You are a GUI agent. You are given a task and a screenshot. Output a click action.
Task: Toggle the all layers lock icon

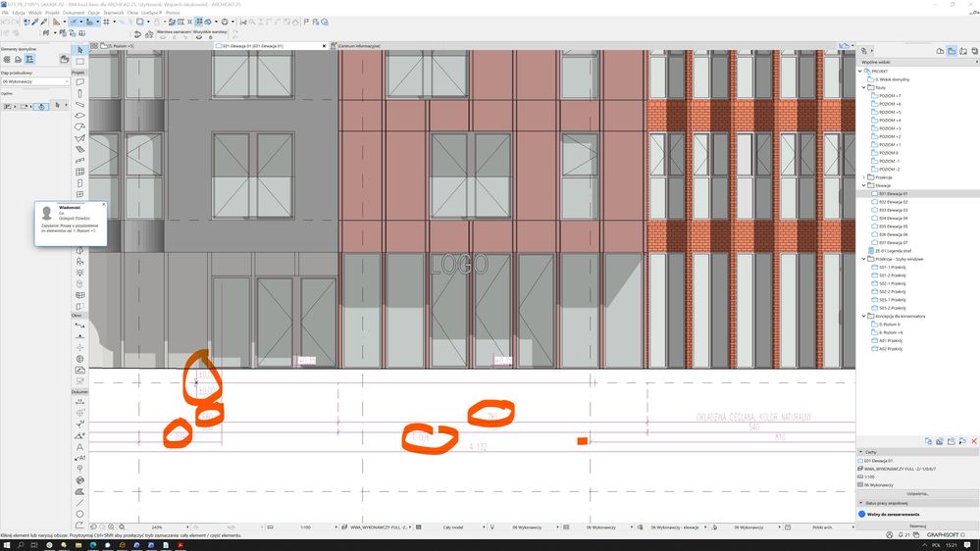[x=211, y=37]
